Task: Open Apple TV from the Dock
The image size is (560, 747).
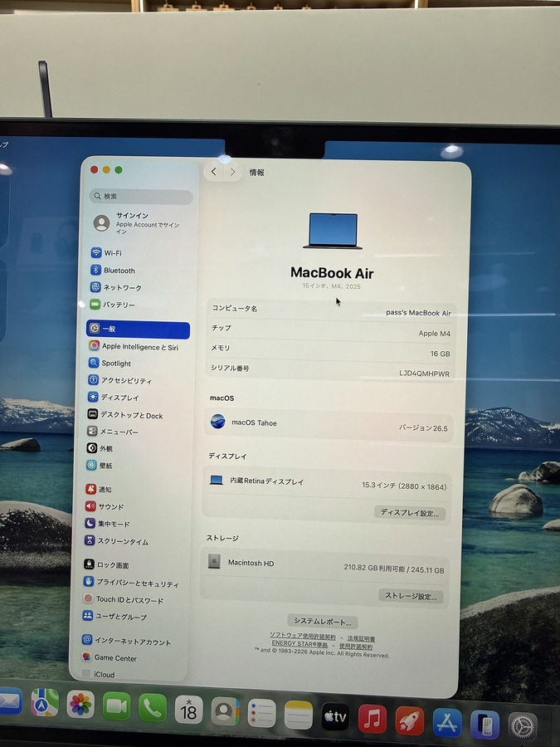Action: [335, 716]
